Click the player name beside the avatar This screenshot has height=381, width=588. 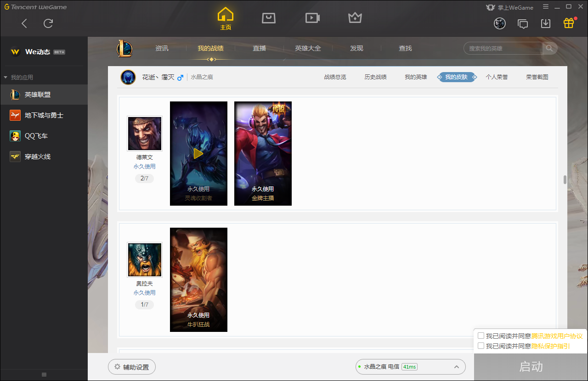pyautogui.click(x=158, y=77)
